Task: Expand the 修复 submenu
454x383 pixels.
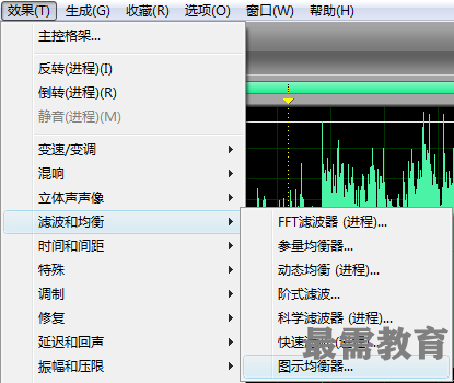Action: coord(122,318)
